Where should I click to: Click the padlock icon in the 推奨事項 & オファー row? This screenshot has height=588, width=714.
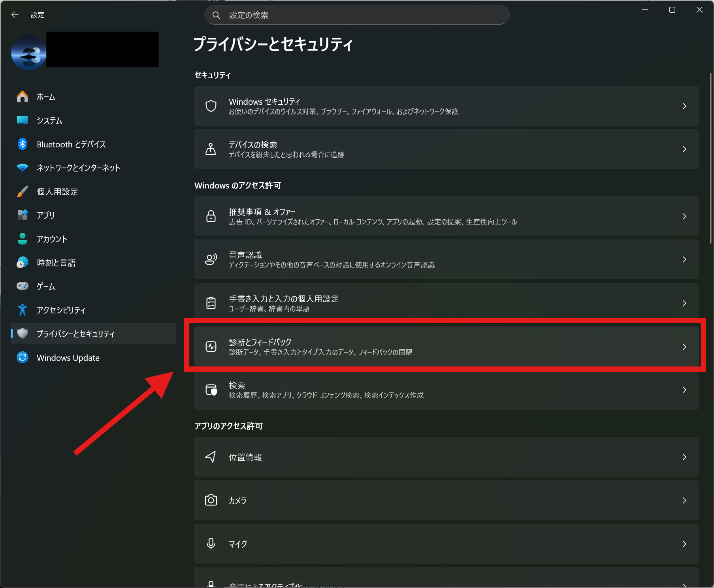211,216
